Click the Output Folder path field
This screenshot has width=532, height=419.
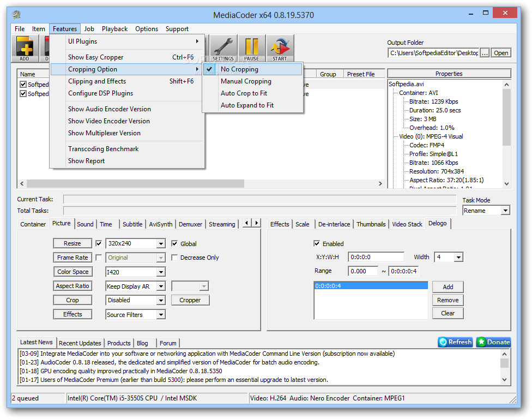point(433,53)
